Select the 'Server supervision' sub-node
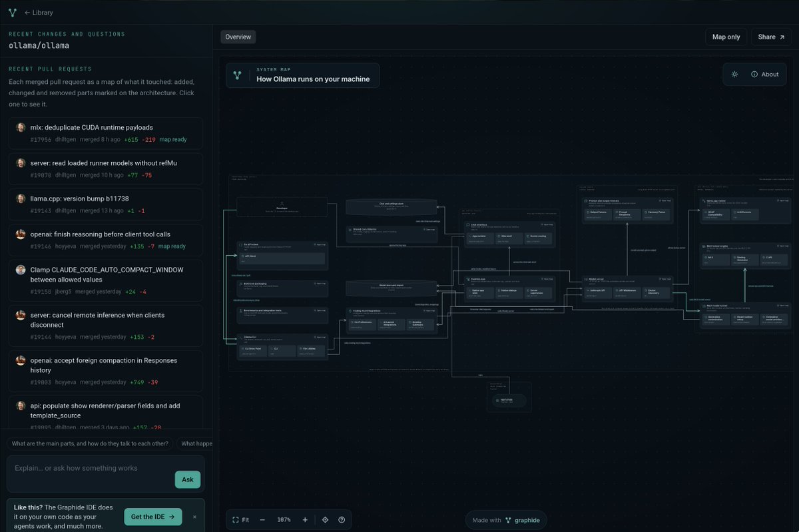 point(538,292)
